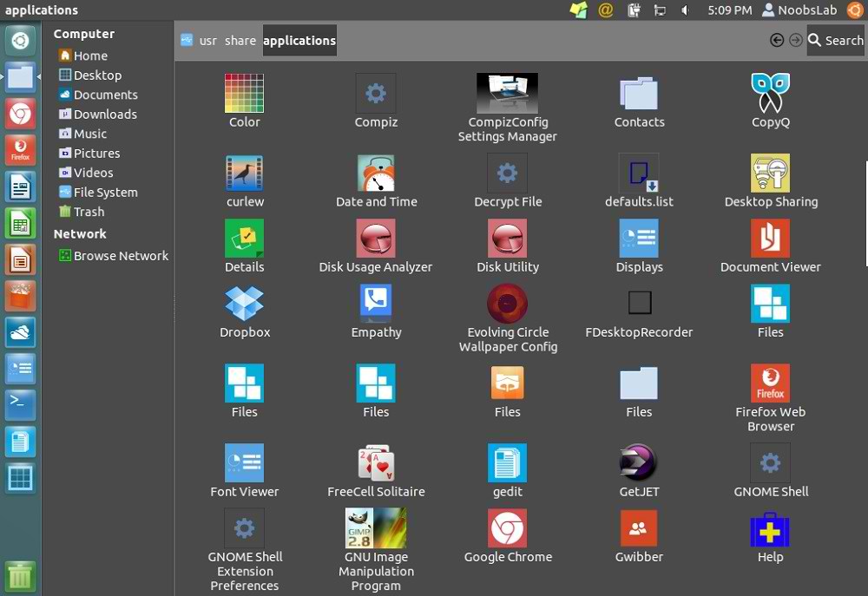Click the file view scrollbar
This screenshot has height=596, width=868.
coord(865,213)
